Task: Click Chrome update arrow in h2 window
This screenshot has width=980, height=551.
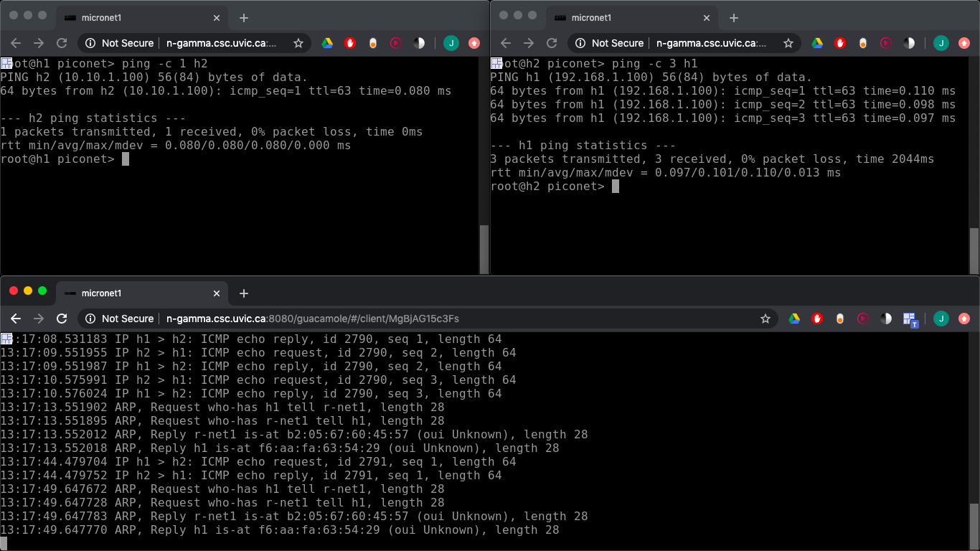Action: (964, 43)
